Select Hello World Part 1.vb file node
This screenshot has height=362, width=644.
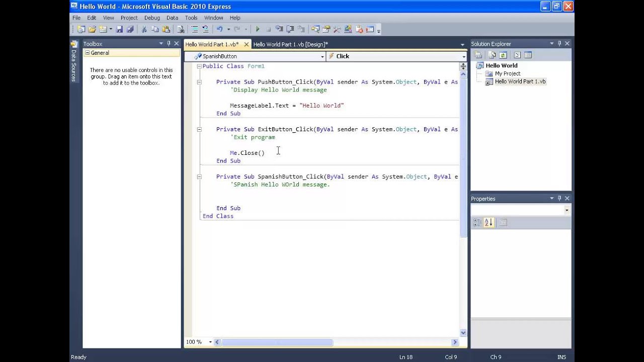pyautogui.click(x=520, y=81)
